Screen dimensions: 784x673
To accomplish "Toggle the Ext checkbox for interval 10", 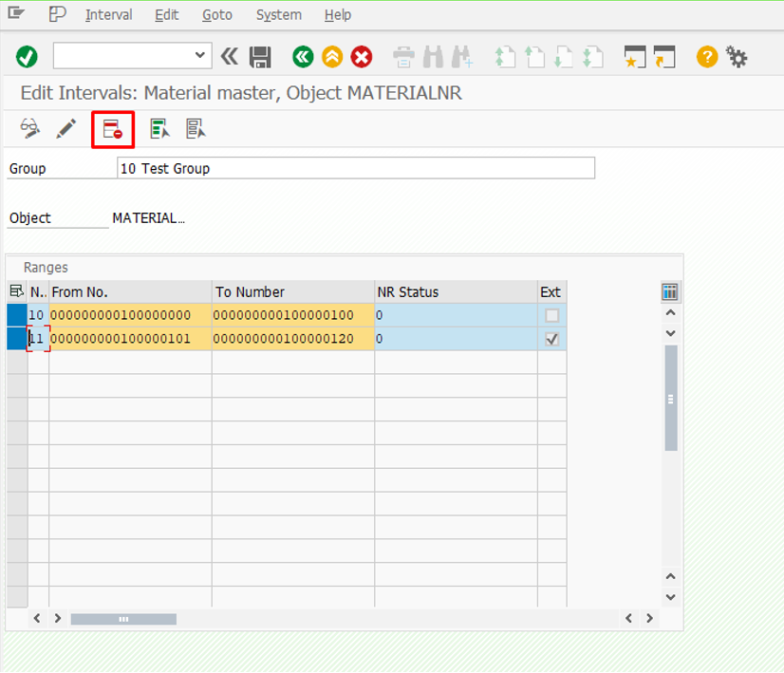I will [551, 315].
